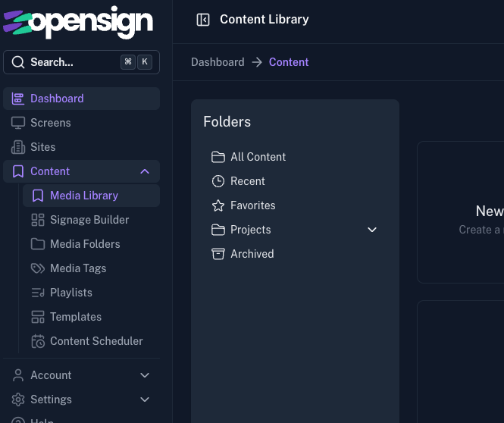Click the Content label in sidebar
The height and width of the screenshot is (423, 504).
pyautogui.click(x=50, y=171)
